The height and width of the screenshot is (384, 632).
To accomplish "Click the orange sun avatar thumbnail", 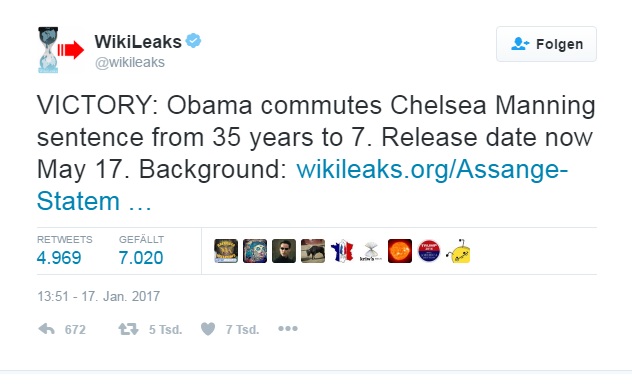I will (x=400, y=251).
